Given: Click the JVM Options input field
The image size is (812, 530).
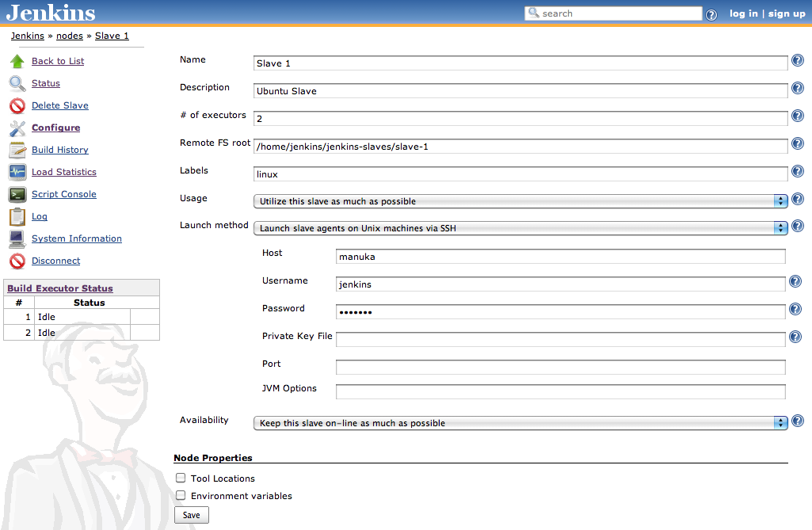Looking at the screenshot, I should click(561, 391).
